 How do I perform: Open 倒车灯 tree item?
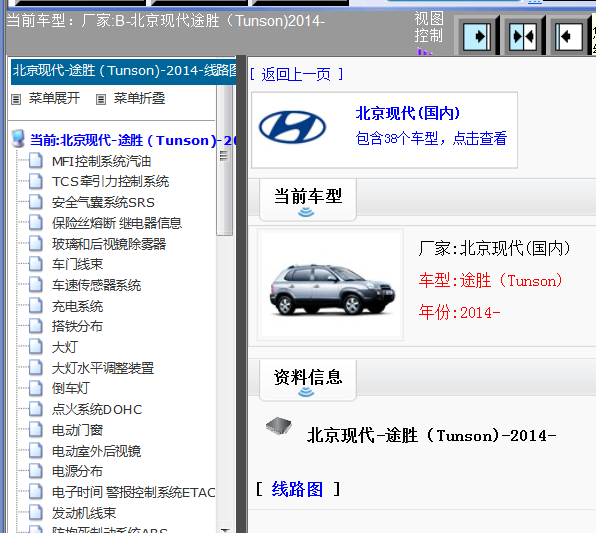(x=71, y=389)
